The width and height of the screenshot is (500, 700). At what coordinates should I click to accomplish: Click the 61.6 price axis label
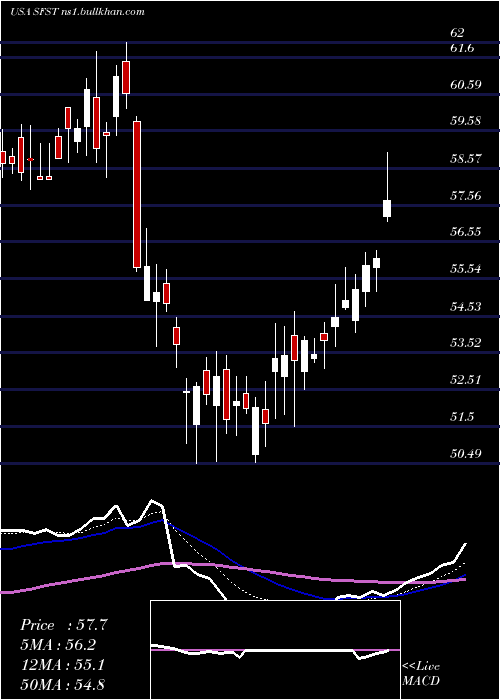point(462,48)
